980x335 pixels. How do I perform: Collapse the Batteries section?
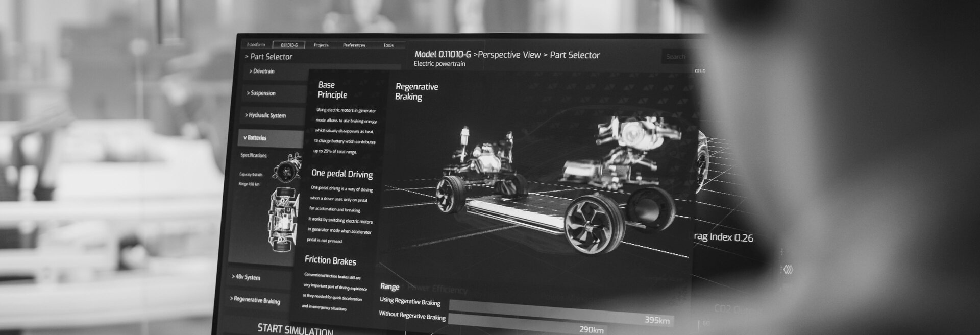[x=255, y=138]
